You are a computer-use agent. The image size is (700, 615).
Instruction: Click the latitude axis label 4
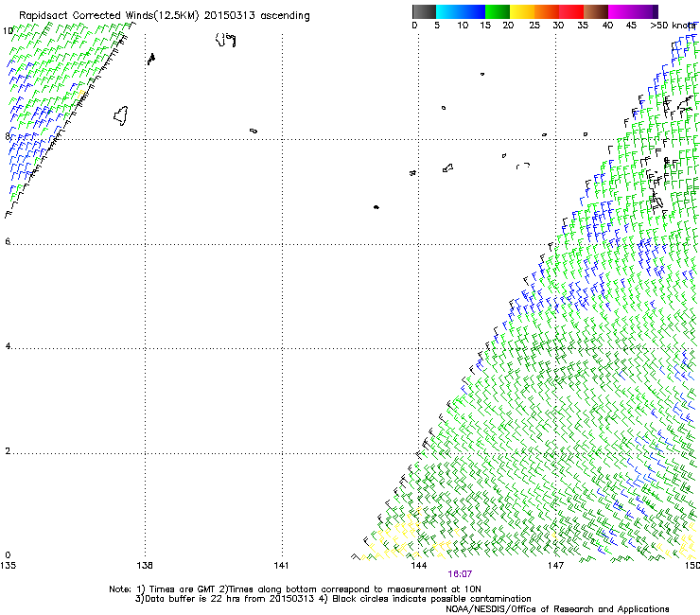[x=8, y=346]
